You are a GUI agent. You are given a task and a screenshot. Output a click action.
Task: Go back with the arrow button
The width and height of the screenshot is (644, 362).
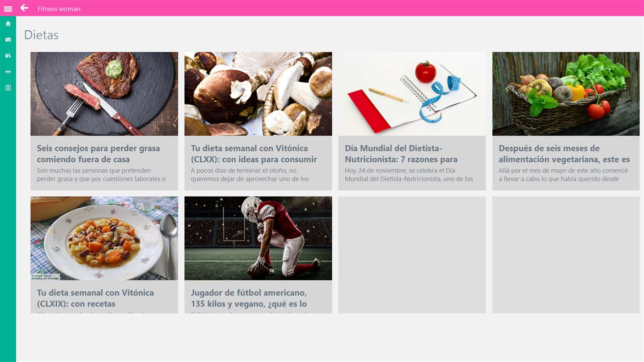click(24, 8)
